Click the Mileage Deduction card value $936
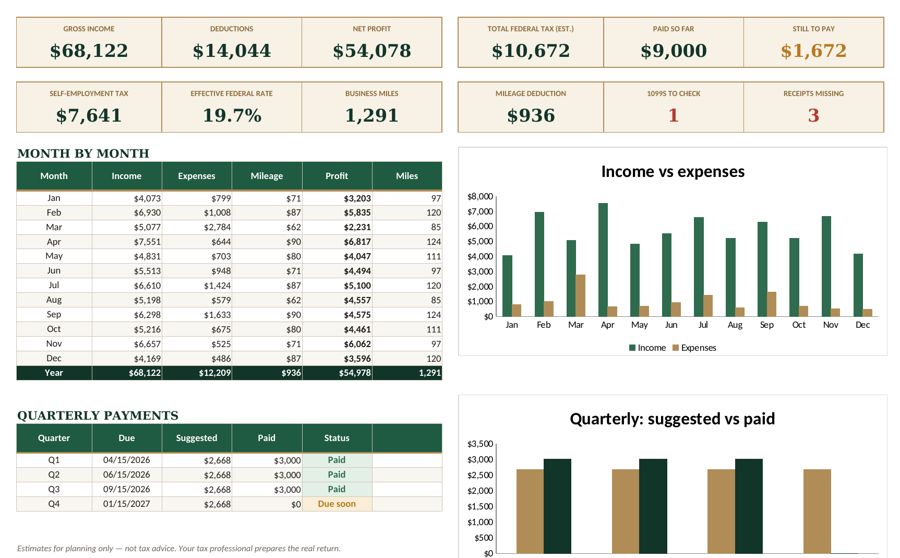900x558 pixels. tap(530, 115)
